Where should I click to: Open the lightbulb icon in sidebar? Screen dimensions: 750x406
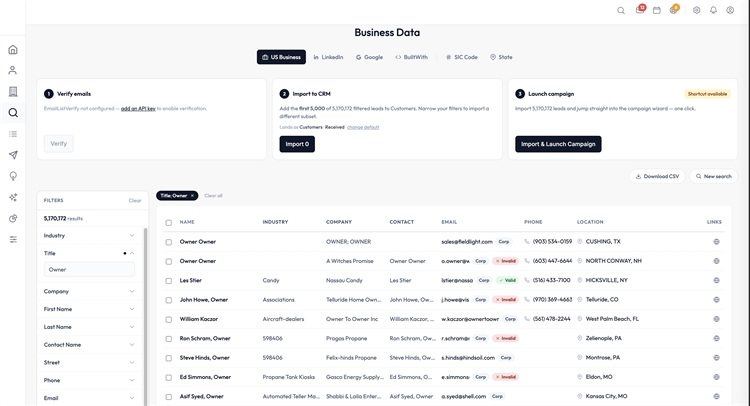point(13,176)
